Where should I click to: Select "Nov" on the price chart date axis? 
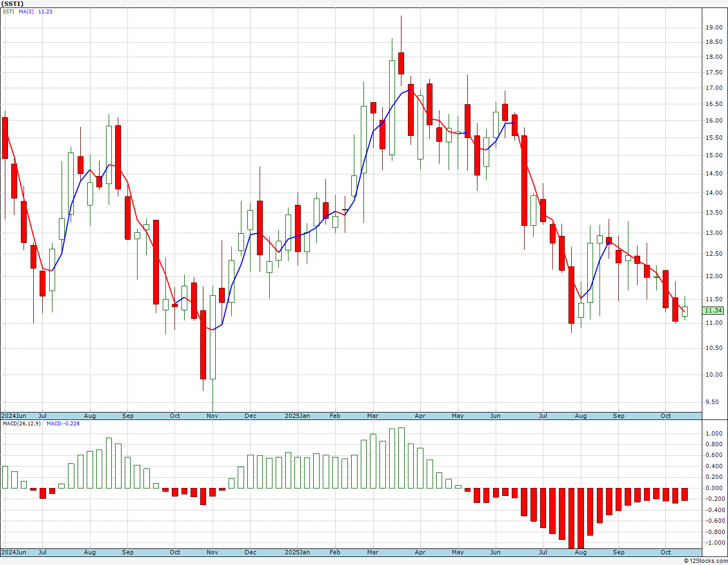[x=213, y=416]
